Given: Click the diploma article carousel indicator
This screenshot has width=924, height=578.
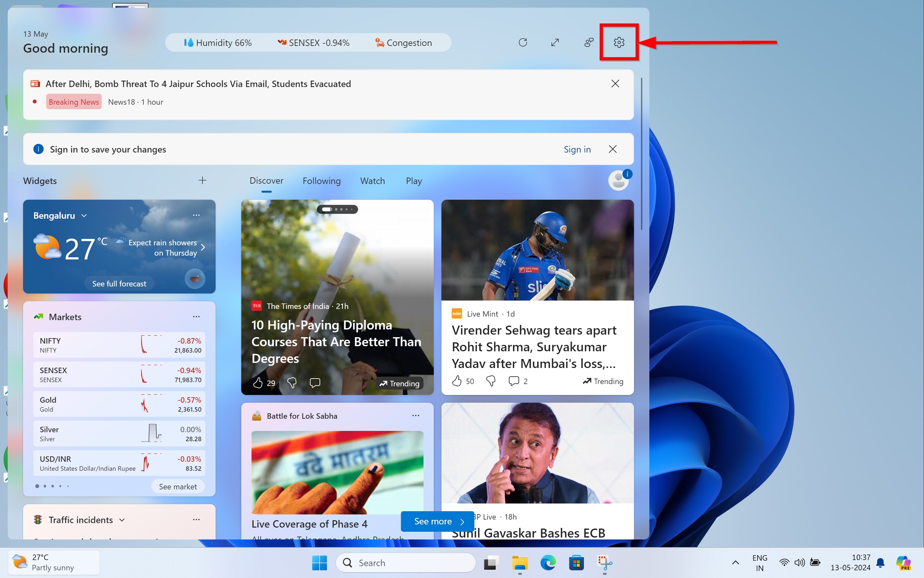Looking at the screenshot, I should (x=337, y=209).
